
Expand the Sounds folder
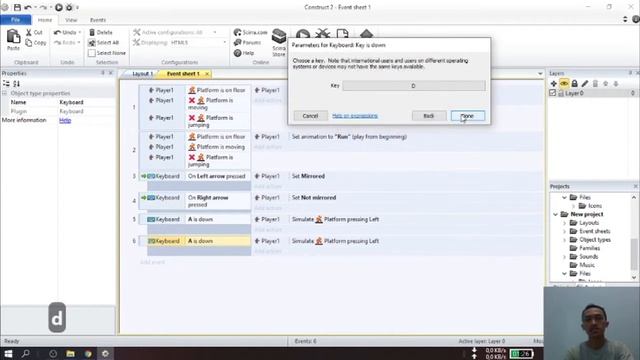click(564, 257)
